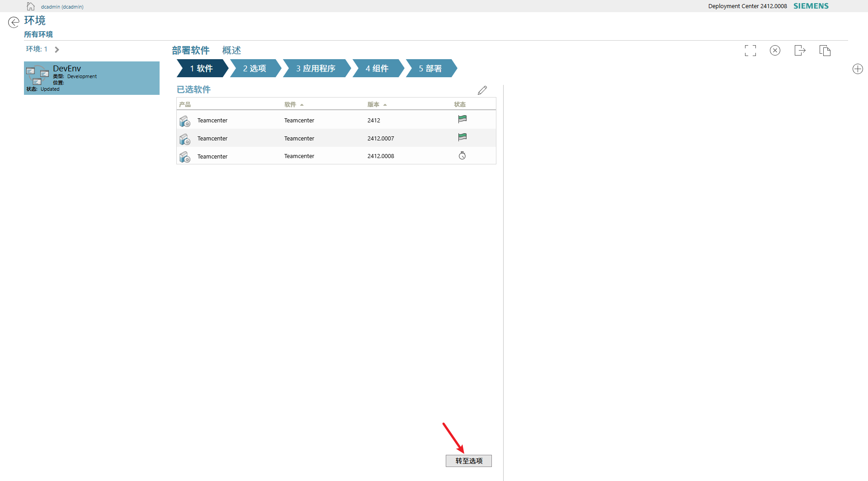The height and width of the screenshot is (481, 868).
Task: Click the 转至选项 button
Action: (468, 461)
